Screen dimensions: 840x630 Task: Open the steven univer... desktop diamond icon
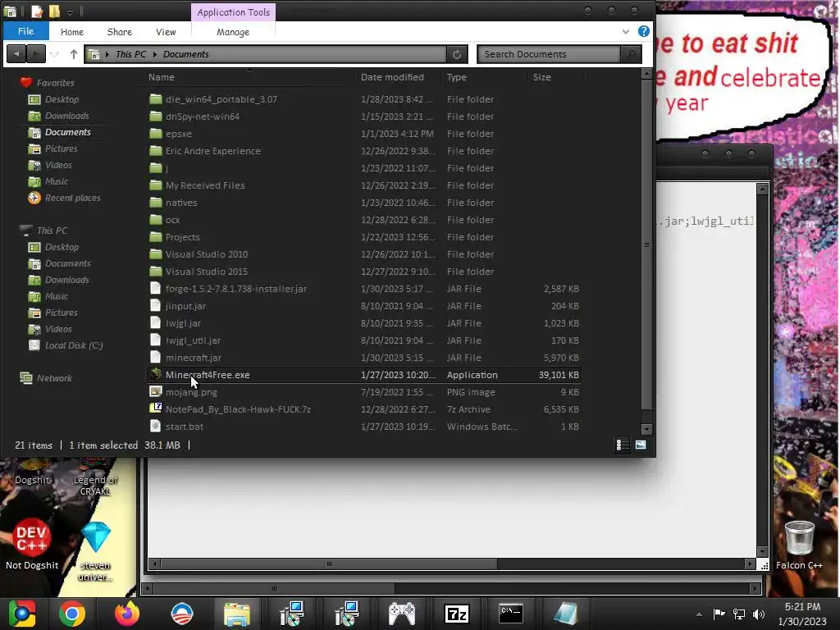96,550
